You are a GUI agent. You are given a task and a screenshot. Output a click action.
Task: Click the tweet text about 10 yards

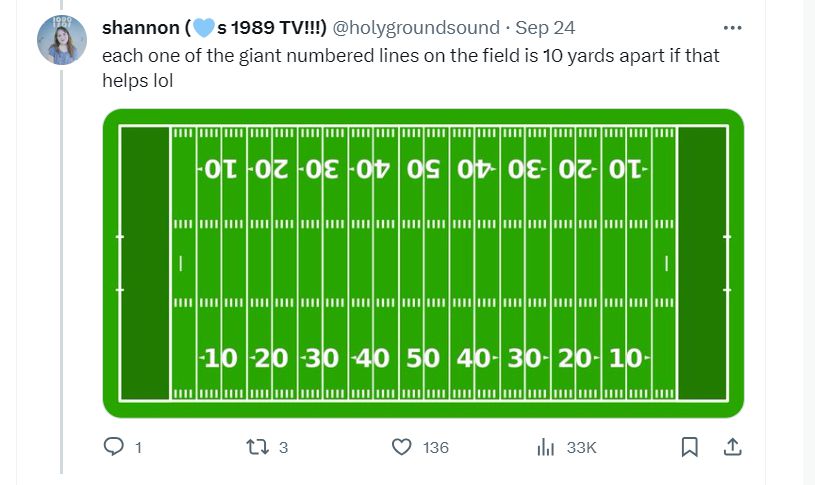[411, 68]
